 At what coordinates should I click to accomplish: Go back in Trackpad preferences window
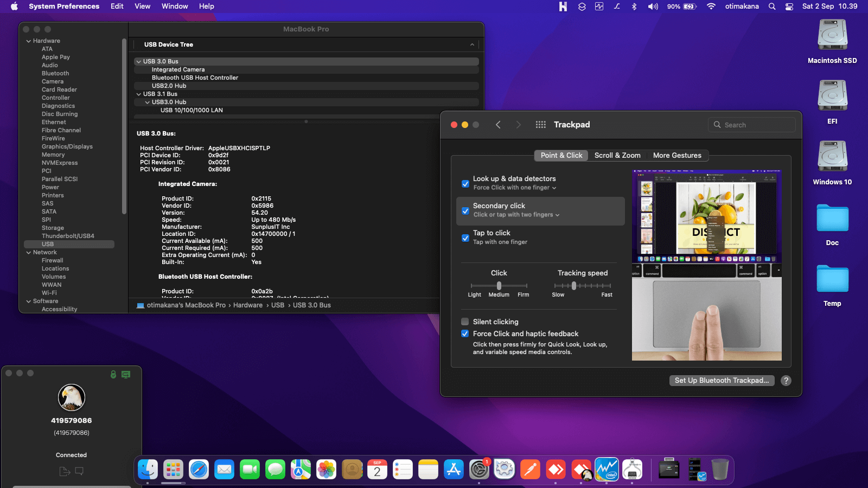[x=498, y=125]
